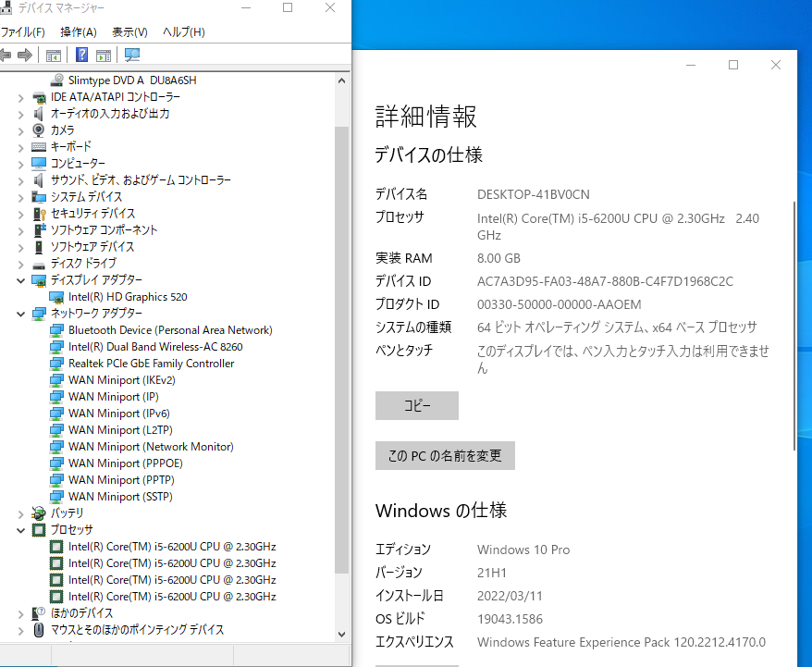This screenshot has height=667, width=812.
Task: Click the action pane toolbar icon
Action: click(104, 56)
